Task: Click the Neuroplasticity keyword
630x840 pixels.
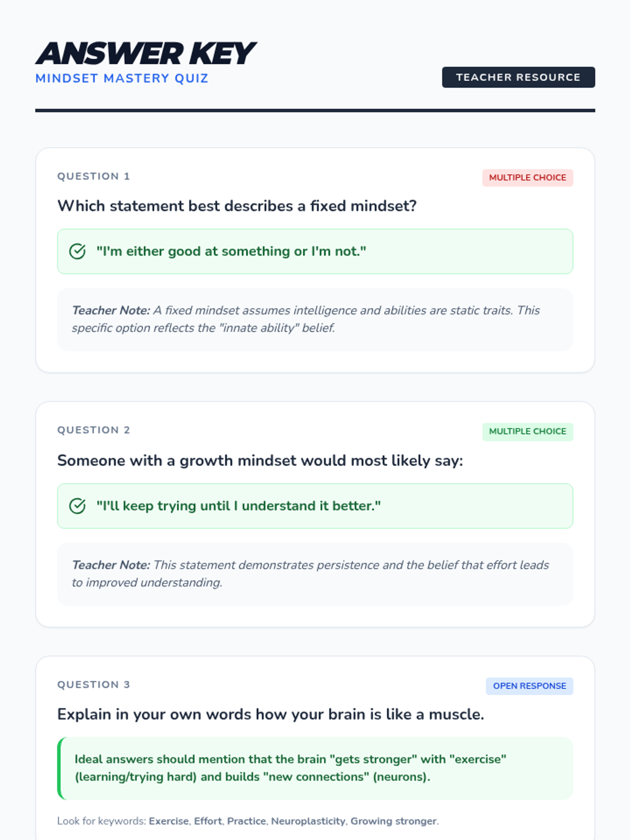Action: pos(308,821)
